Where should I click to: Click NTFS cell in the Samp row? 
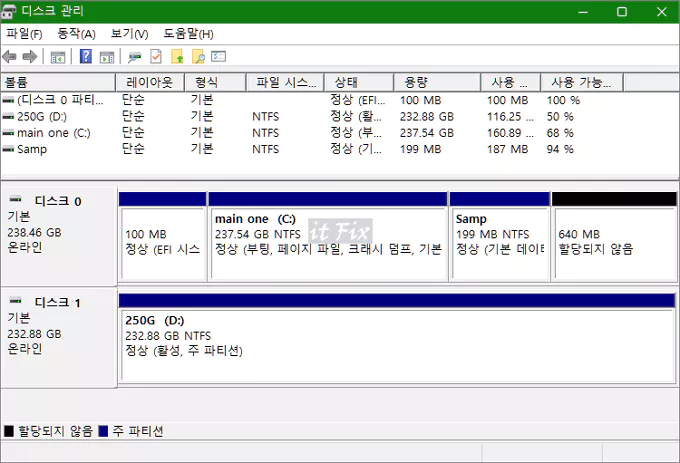click(265, 150)
